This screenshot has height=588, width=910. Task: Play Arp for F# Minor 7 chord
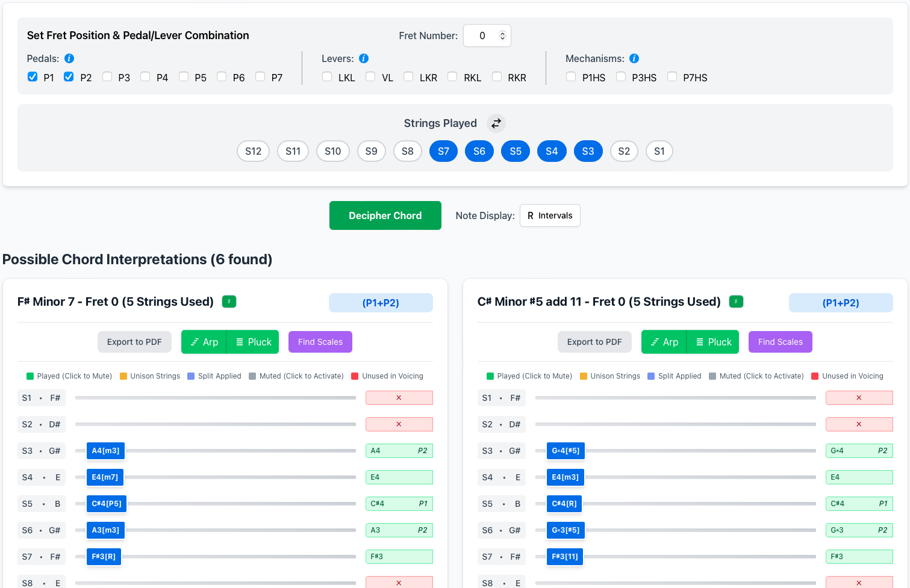tap(204, 342)
